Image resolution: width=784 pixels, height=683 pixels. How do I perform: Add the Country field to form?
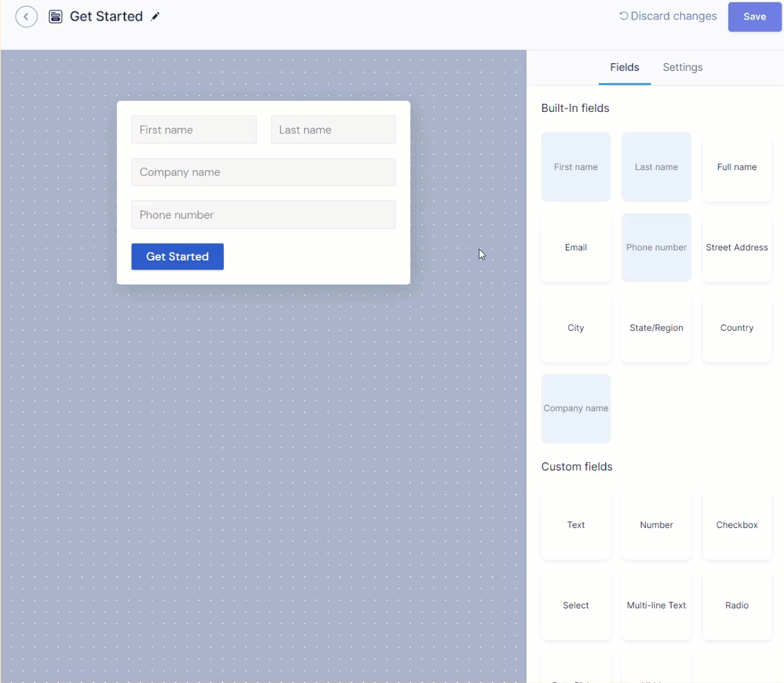[x=737, y=328]
